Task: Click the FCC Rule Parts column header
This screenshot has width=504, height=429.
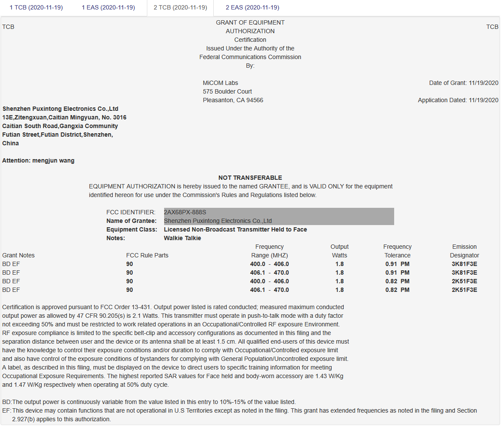Action: pyautogui.click(x=147, y=255)
